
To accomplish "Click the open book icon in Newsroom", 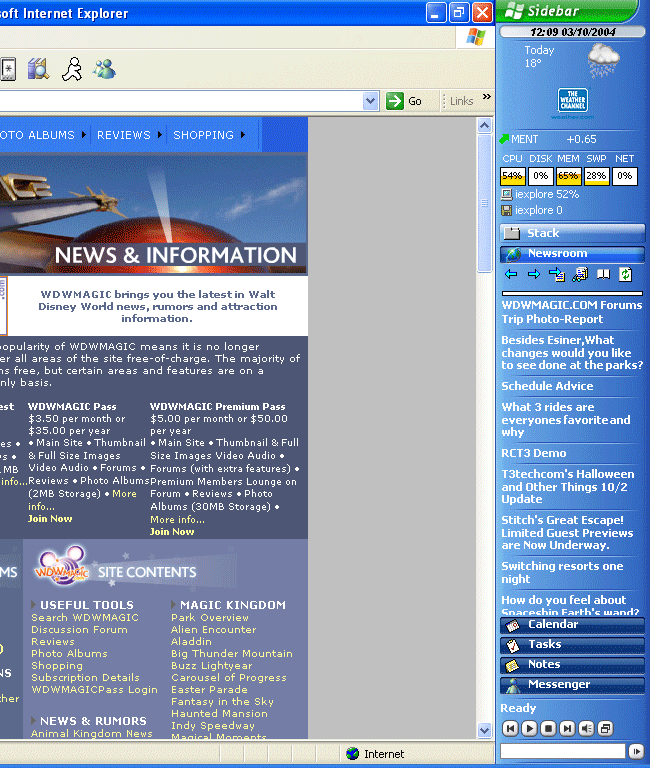I will tap(603, 274).
